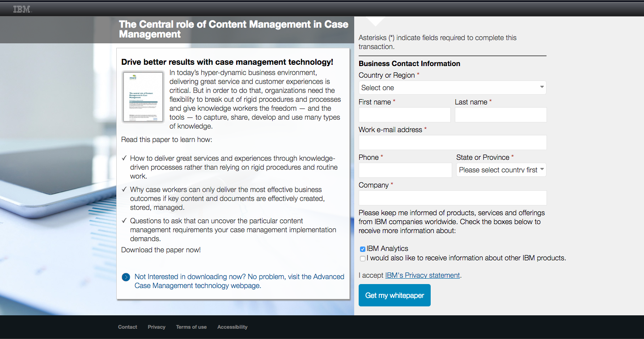
Task: Click the whitepaper cover thumbnail
Action: pyautogui.click(x=143, y=96)
